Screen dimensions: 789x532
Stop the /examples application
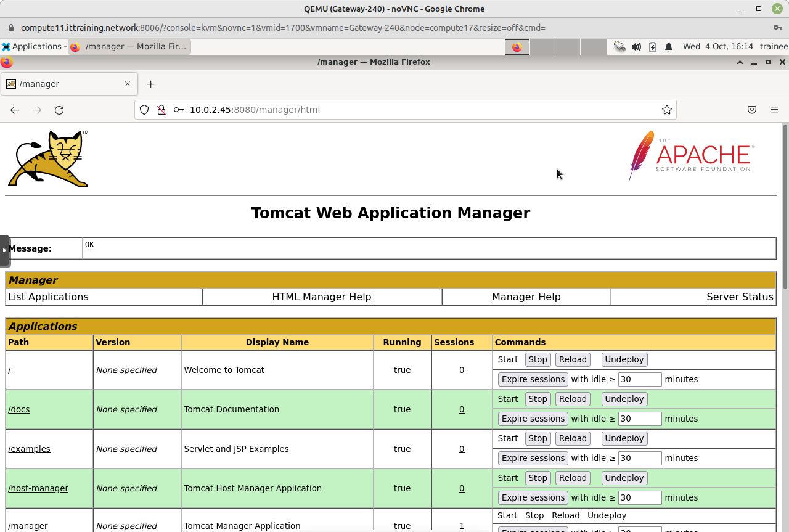pos(538,438)
